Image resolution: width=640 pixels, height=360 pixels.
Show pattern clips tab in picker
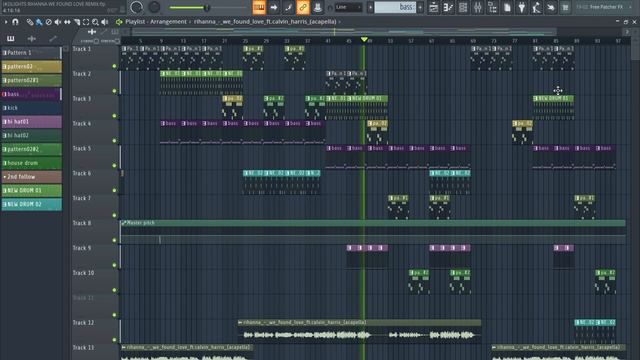(x=11, y=38)
